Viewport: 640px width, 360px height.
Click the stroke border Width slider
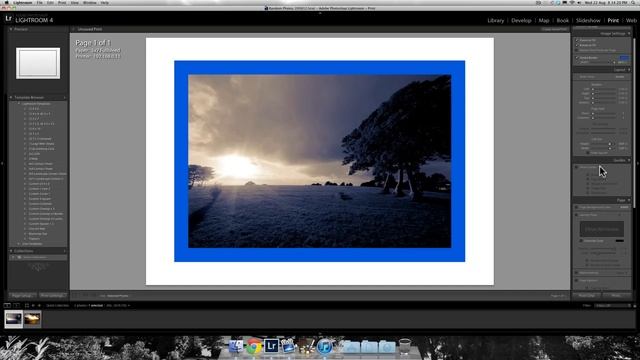point(603,62)
